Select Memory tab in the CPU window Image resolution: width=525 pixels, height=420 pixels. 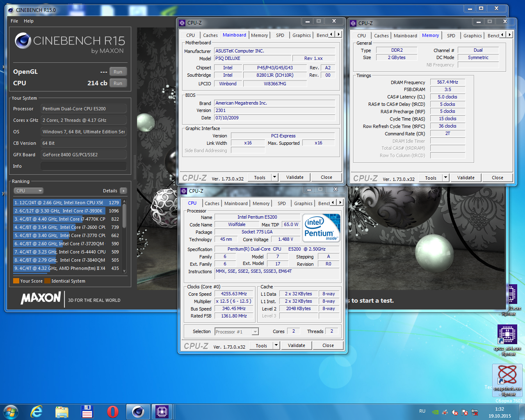[x=261, y=203]
